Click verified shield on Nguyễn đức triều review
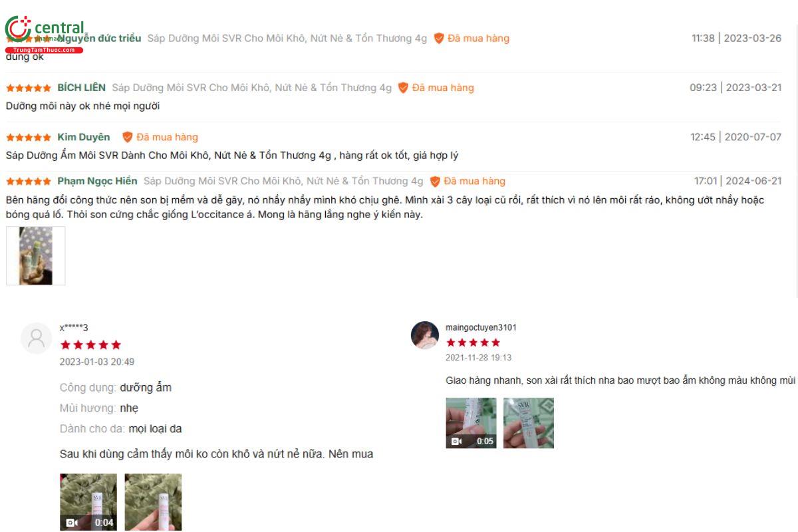 439,39
